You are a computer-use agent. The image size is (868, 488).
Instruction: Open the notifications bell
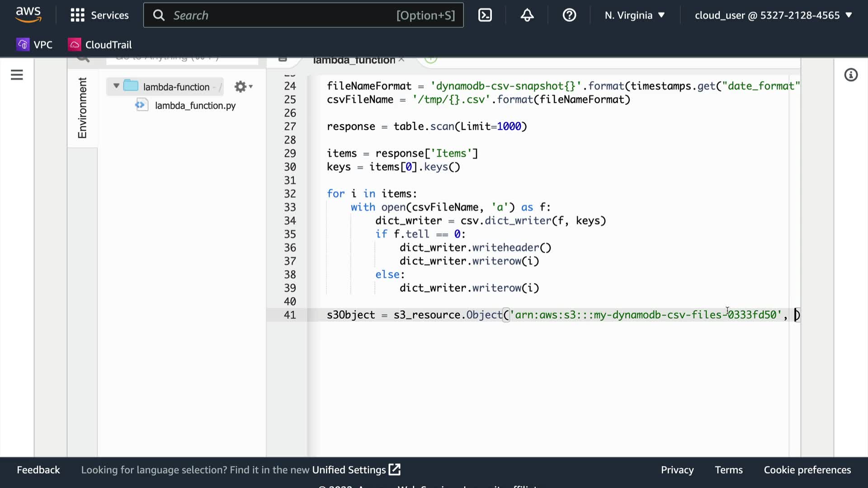[527, 15]
